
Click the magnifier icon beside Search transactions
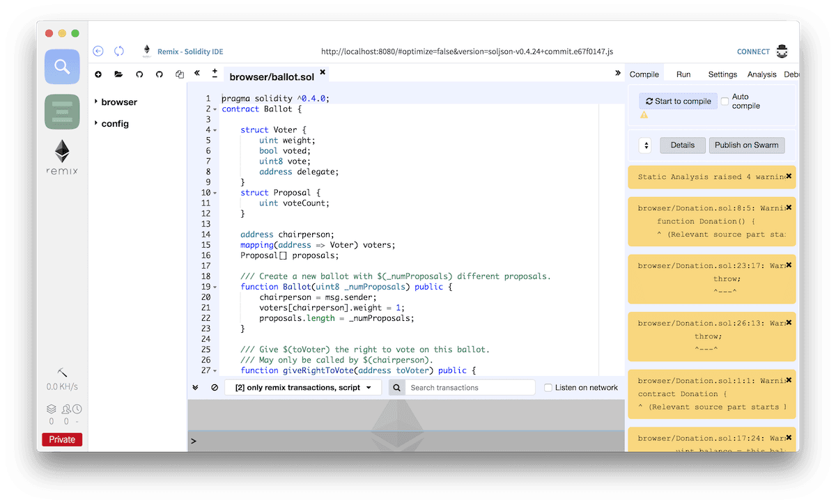[x=396, y=387]
